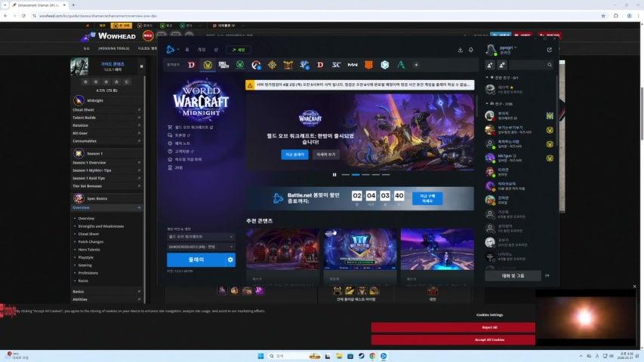Pause the banner carousel
The width and height of the screenshot is (644, 362).
coord(334,175)
